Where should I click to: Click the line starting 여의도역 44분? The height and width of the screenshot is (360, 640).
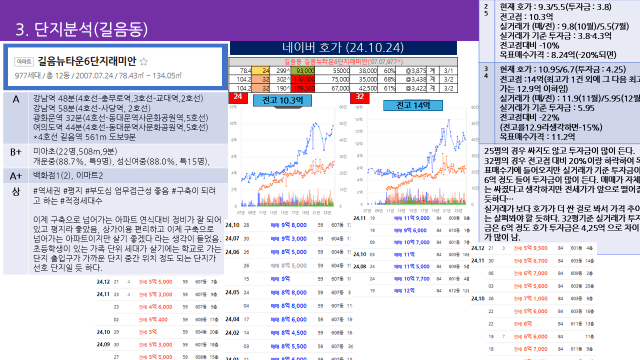point(120,127)
